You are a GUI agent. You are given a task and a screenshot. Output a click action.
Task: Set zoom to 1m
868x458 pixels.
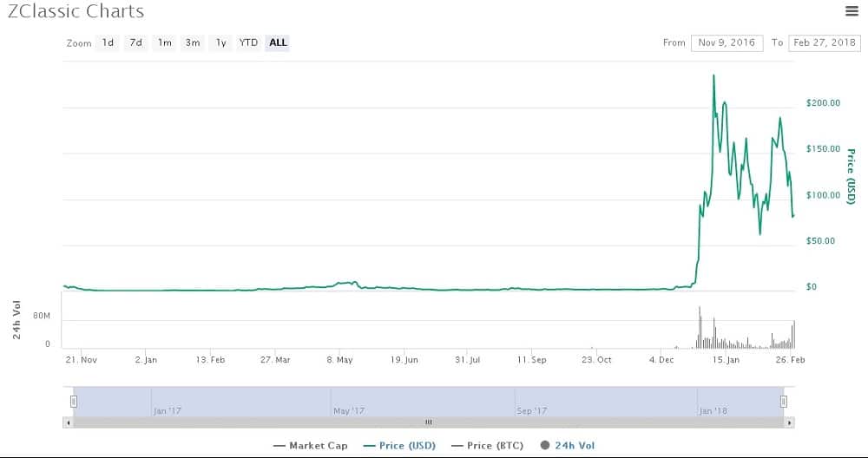pyautogui.click(x=164, y=43)
